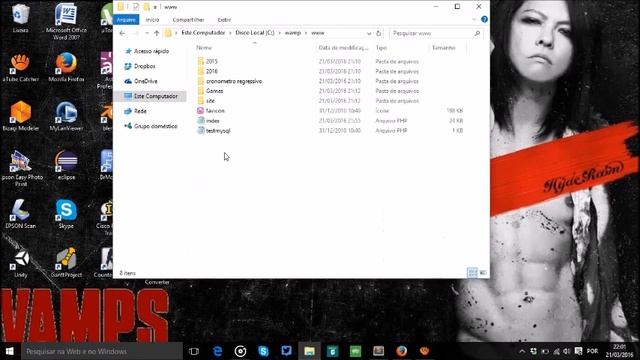Sort by Data de modificação column
This screenshot has width=640, height=360.
tap(343, 48)
